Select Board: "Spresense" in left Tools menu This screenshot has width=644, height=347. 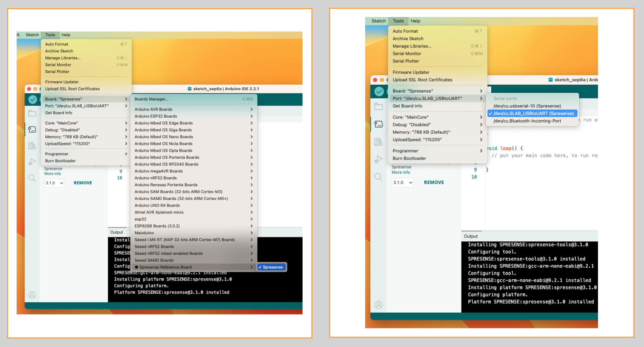pyautogui.click(x=86, y=99)
